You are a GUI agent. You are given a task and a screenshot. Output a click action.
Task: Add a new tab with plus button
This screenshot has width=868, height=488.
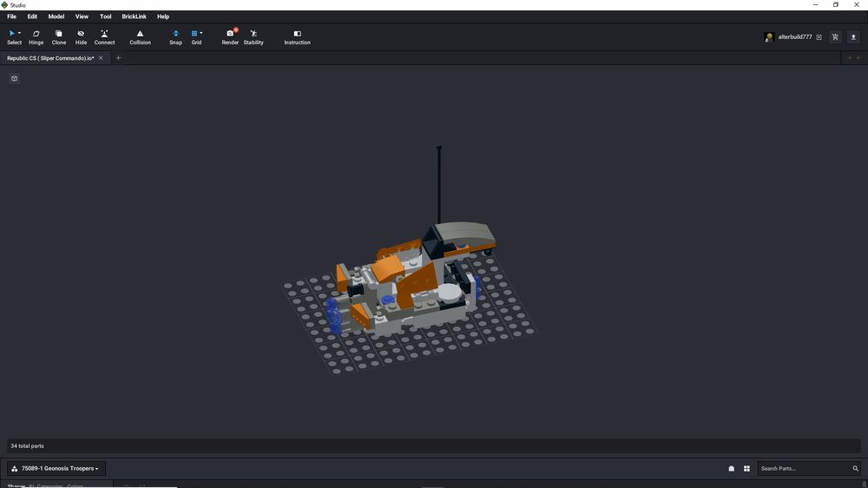coord(118,58)
